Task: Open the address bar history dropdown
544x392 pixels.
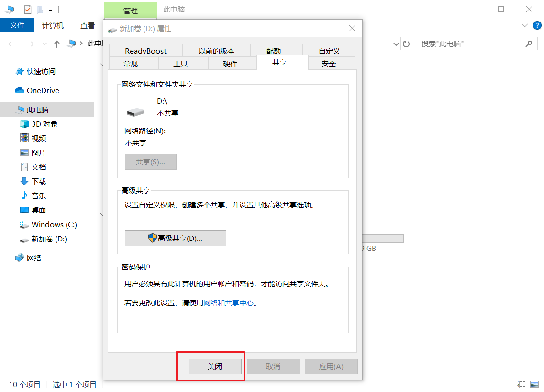Action: point(396,44)
